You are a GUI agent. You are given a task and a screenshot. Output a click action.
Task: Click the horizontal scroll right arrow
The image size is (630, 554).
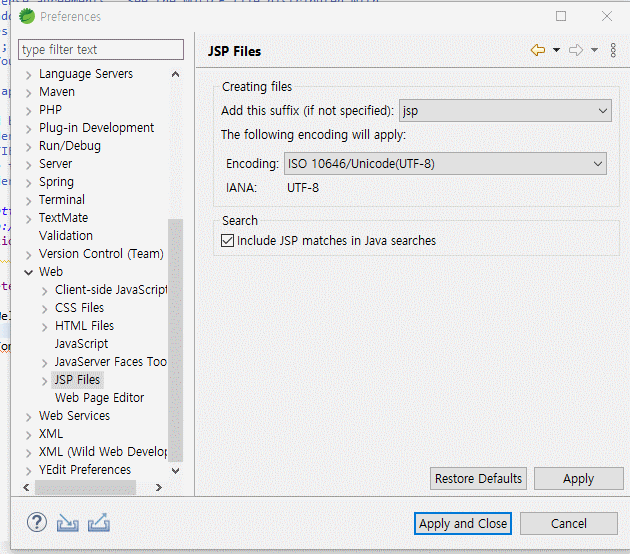(x=159, y=487)
